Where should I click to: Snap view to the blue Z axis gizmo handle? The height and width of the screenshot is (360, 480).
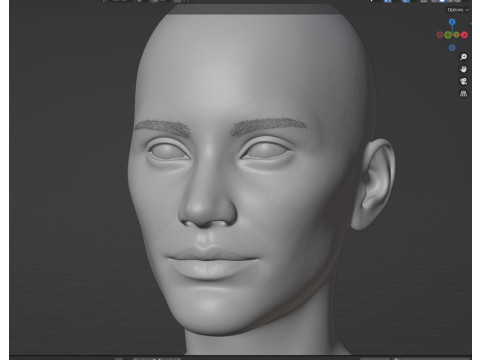tap(452, 22)
